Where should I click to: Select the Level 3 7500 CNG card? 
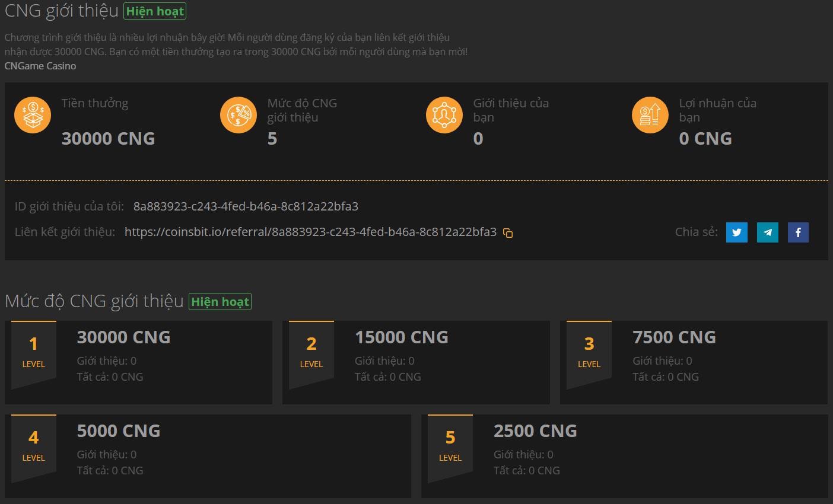(694, 362)
